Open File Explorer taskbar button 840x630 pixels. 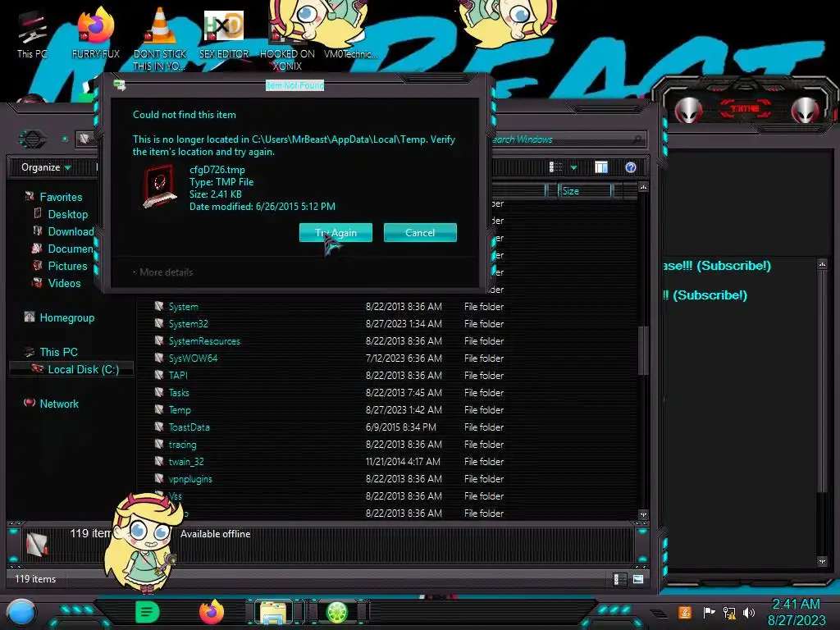click(x=272, y=612)
